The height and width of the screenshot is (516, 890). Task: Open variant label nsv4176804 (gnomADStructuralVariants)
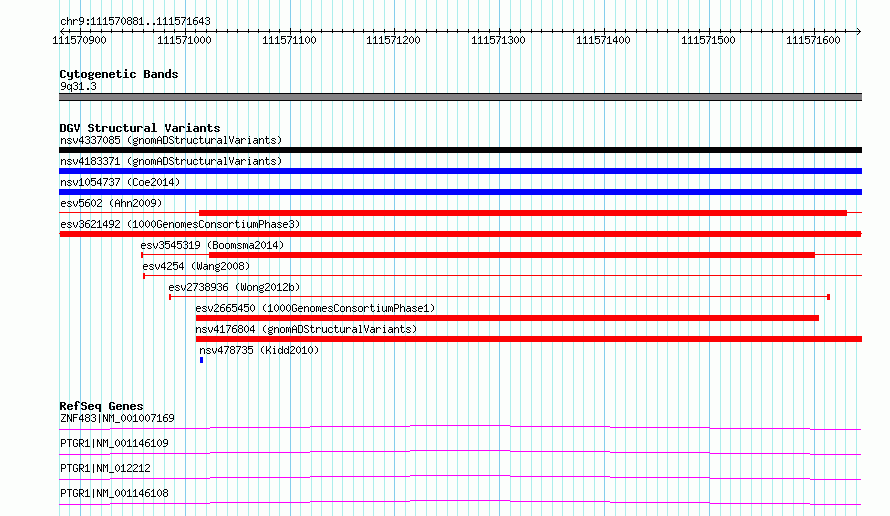(306, 329)
